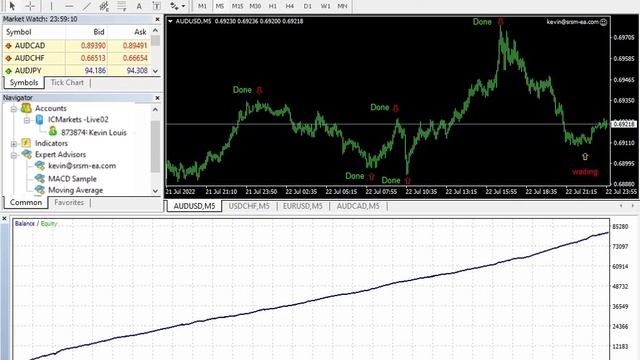Viewport: 640px width, 360px height.
Task: Select account 873874: Kevin Louis
Action: (x=94, y=132)
